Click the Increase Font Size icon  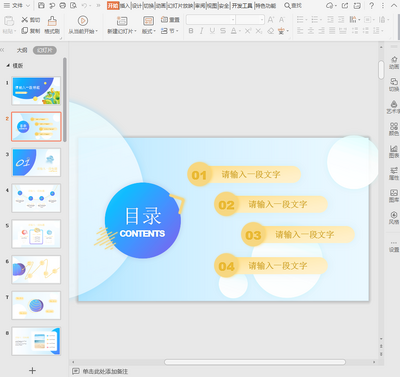tap(271, 20)
